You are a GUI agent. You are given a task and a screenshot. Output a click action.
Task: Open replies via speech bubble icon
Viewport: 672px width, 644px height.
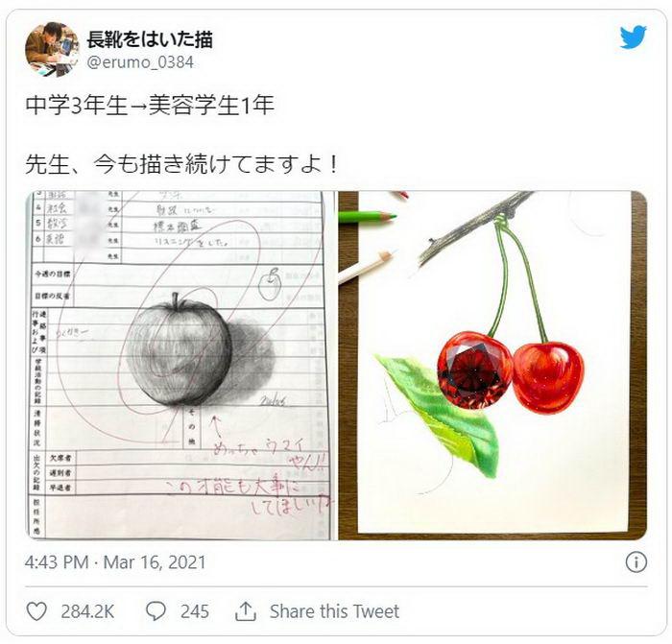click(156, 611)
